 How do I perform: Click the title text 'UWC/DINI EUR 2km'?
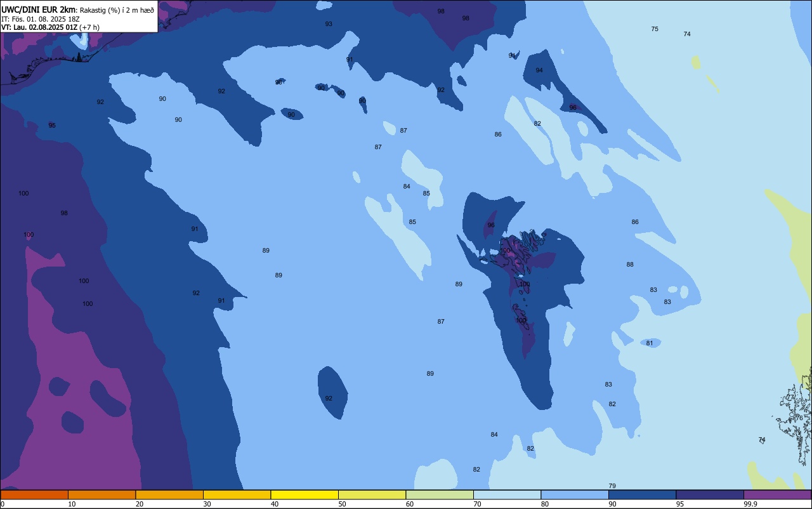[x=39, y=9]
